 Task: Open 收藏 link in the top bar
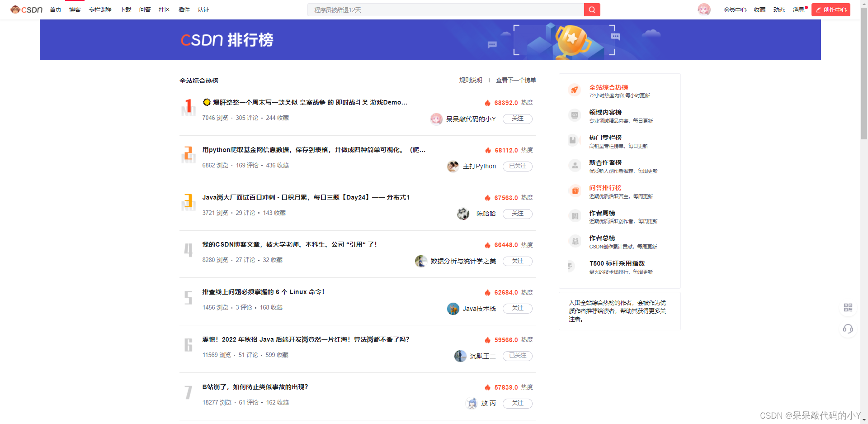click(x=759, y=10)
